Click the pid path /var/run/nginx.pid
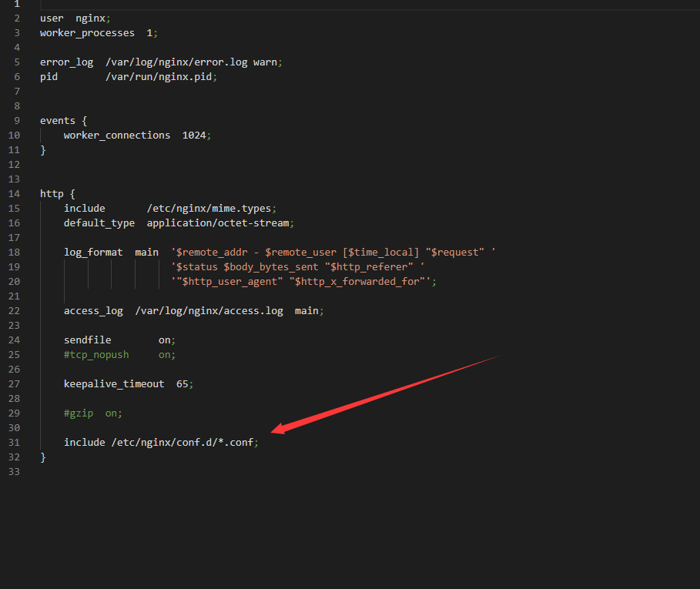This screenshot has height=589, width=700. (159, 77)
